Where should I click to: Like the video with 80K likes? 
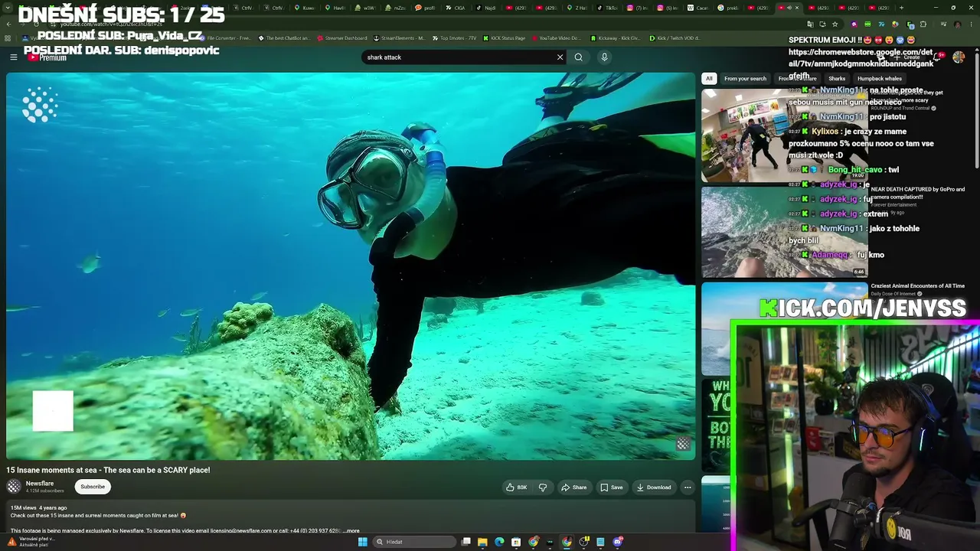(516, 487)
